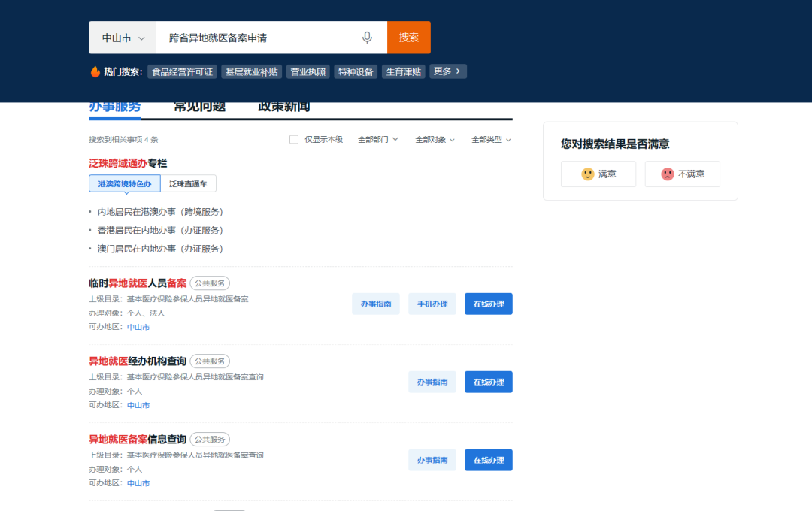Click the 满意 feedback button
The image size is (812, 511).
(x=598, y=174)
